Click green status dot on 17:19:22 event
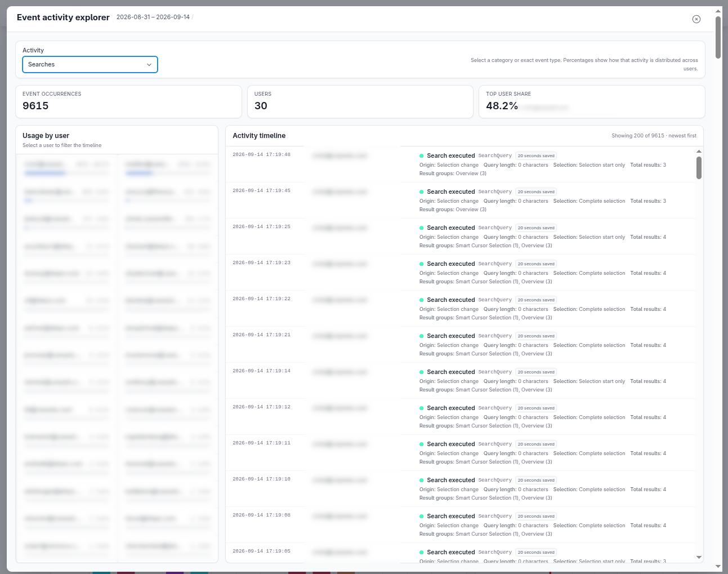The image size is (728, 574). (422, 300)
